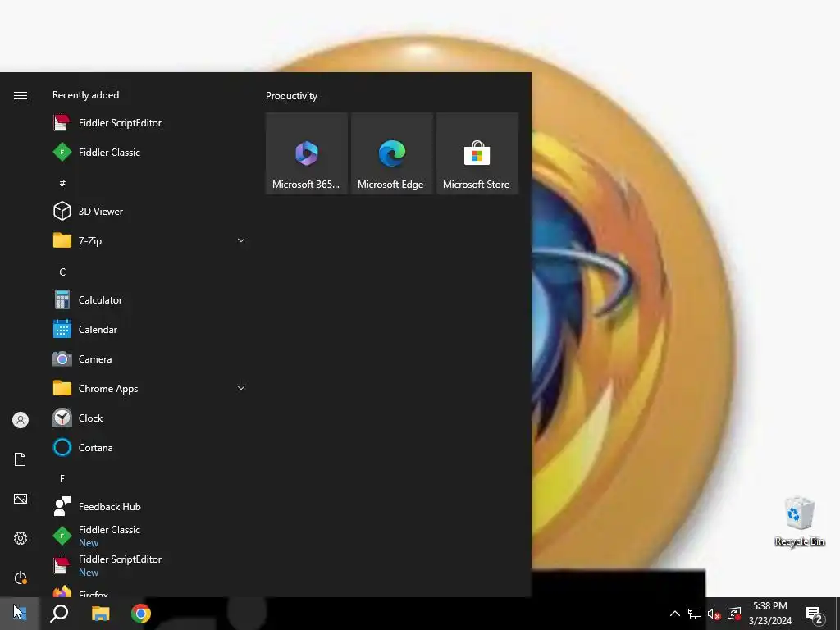840x630 pixels.
Task: Open the Power options icon
Action: [21, 577]
